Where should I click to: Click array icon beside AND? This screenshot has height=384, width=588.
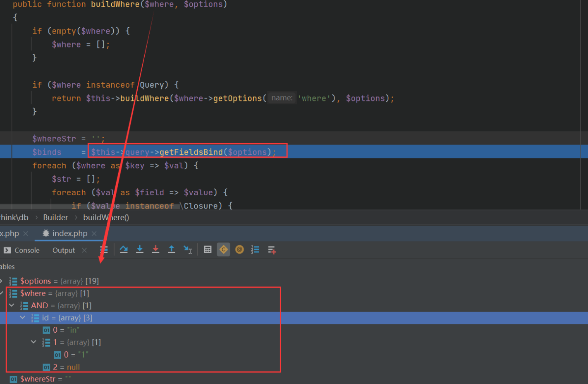click(x=24, y=306)
